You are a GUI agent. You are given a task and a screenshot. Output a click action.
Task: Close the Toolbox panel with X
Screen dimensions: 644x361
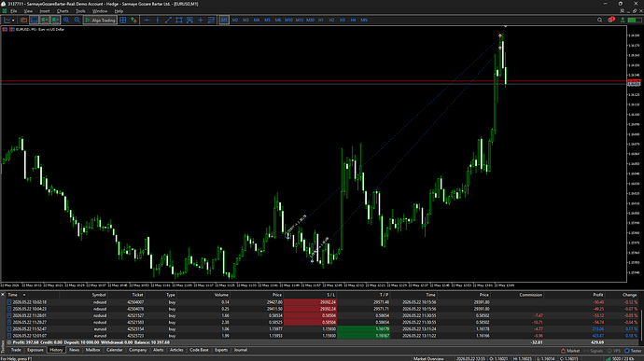tap(3, 295)
